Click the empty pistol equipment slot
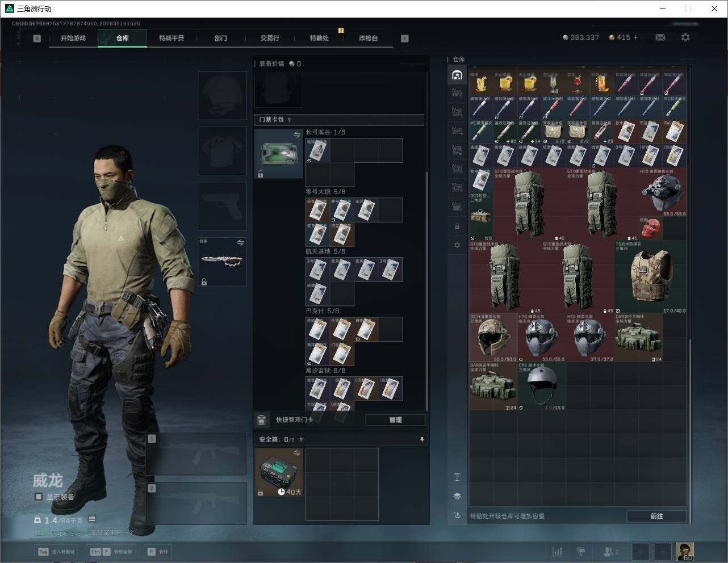Viewport: 728px width, 563px height. 222,206
